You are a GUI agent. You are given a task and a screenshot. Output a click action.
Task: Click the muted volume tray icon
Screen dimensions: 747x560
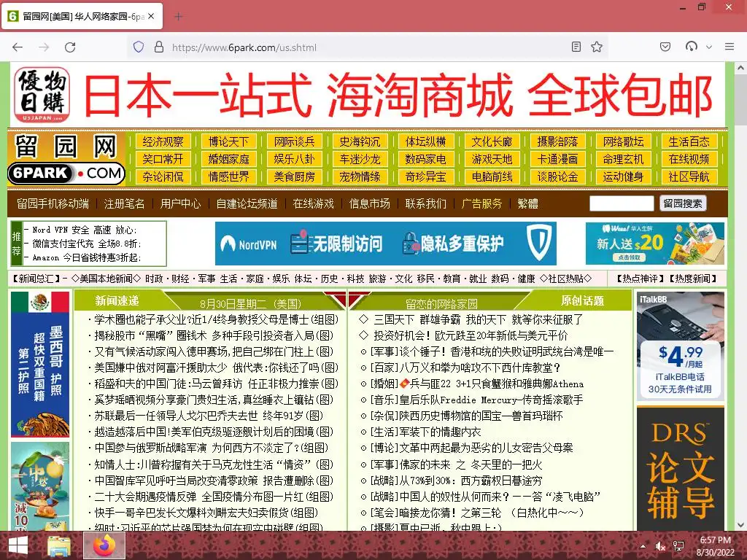660,546
